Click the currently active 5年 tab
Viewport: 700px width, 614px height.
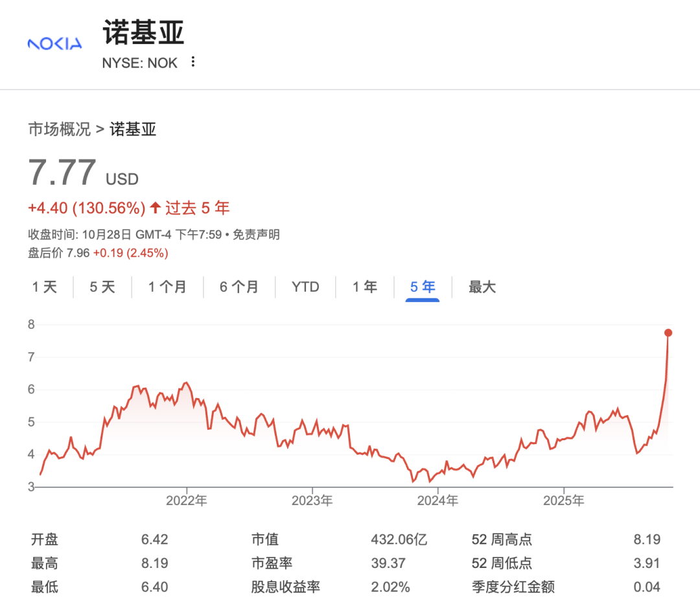422,287
